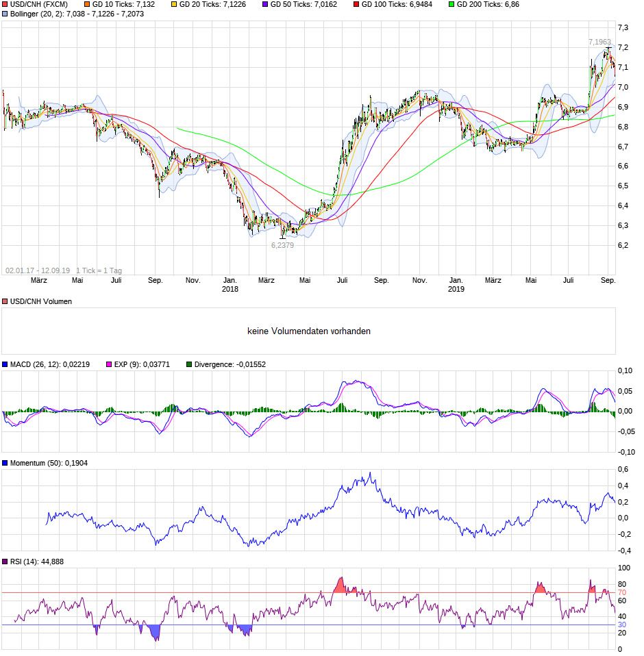Click the 7,0 price axis label

(x=623, y=88)
